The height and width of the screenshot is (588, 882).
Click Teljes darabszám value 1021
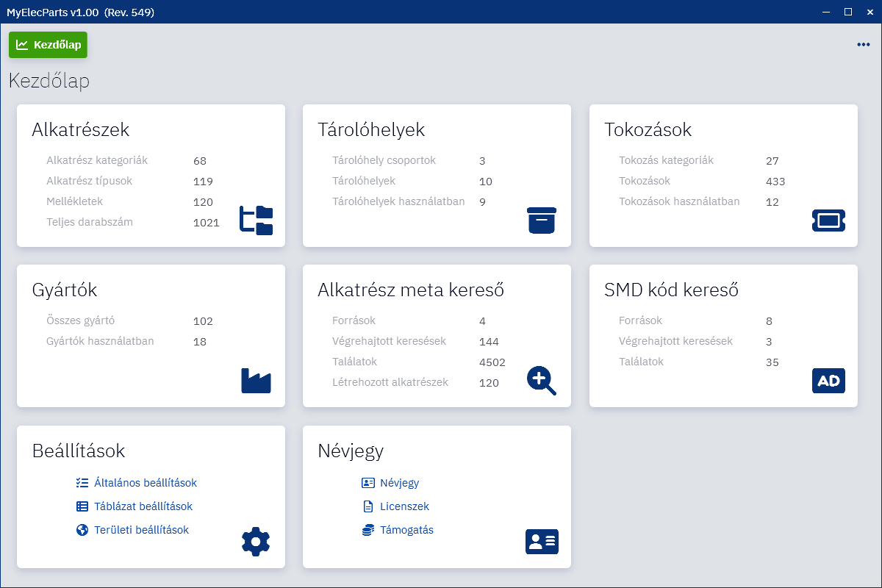[x=207, y=223]
